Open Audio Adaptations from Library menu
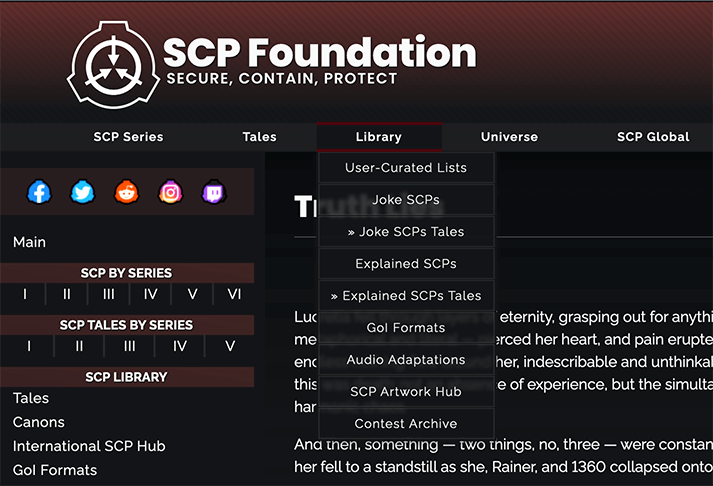Image resolution: width=713 pixels, height=486 pixels. pos(406,360)
